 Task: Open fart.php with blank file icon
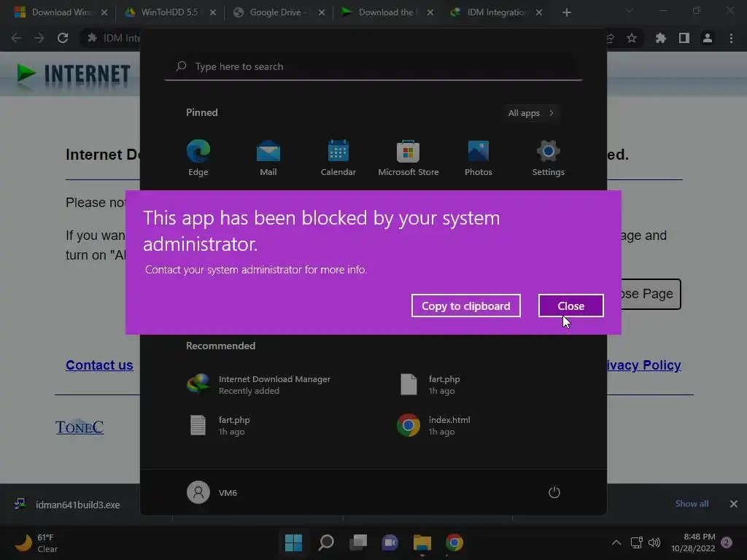coord(429,384)
